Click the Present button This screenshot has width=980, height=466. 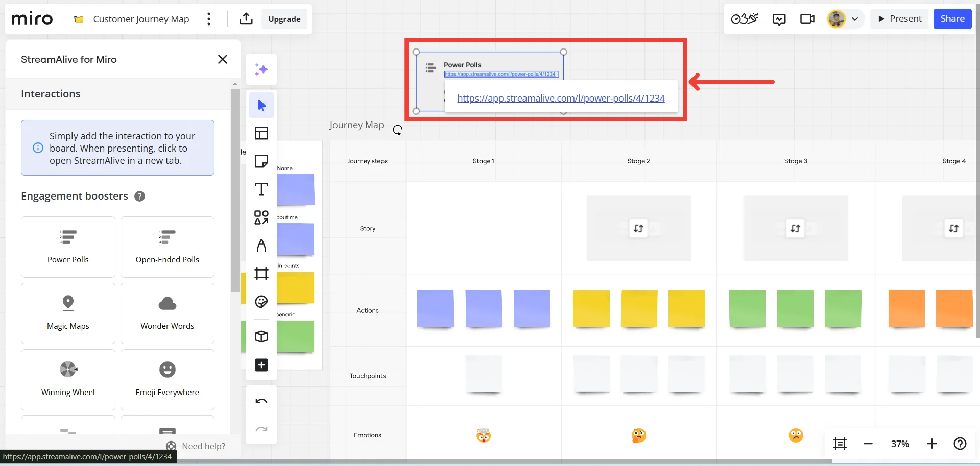(899, 19)
